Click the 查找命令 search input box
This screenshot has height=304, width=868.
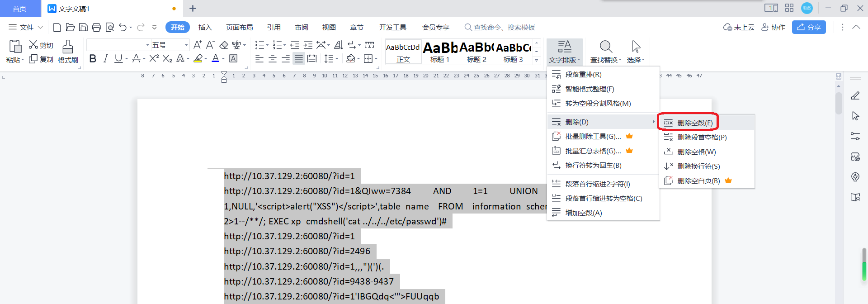click(x=504, y=28)
